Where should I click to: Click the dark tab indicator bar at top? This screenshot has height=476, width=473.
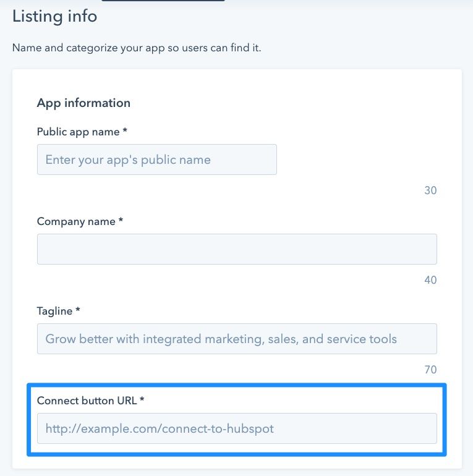tap(163, 1)
